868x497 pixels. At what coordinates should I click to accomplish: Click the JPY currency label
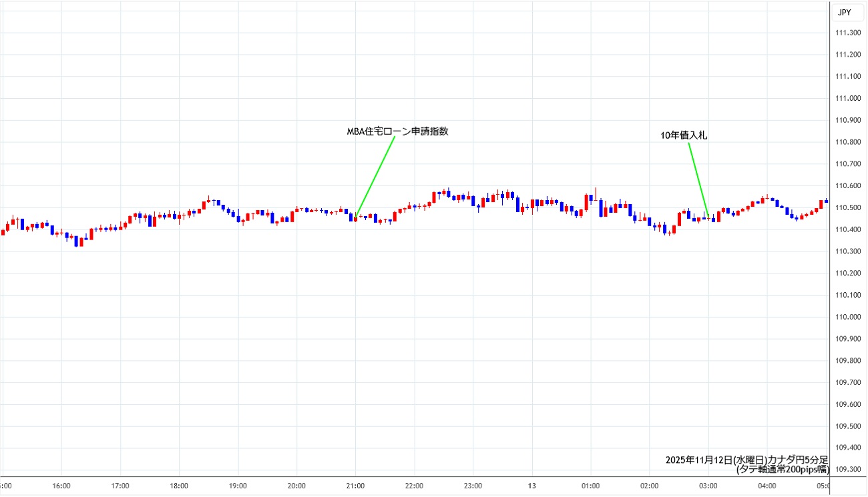(845, 12)
